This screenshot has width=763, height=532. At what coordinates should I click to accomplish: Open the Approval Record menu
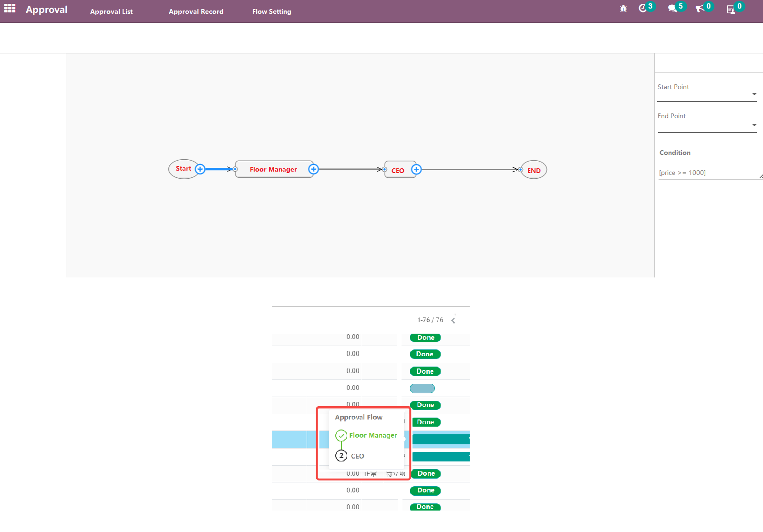pyautogui.click(x=196, y=11)
